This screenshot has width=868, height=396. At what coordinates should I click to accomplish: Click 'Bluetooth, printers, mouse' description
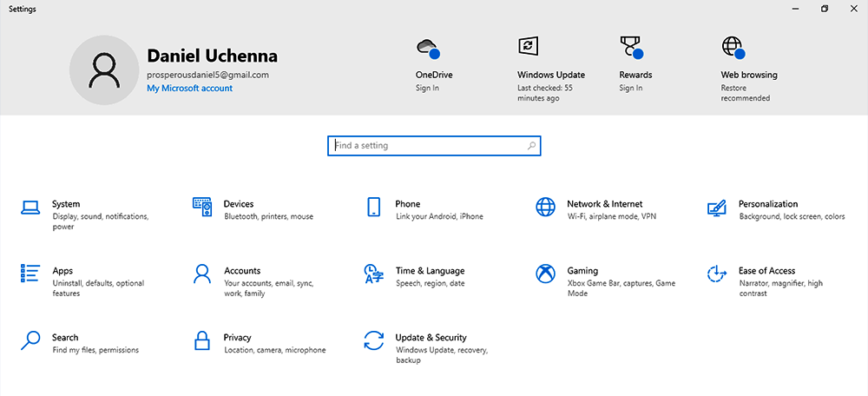[268, 216]
